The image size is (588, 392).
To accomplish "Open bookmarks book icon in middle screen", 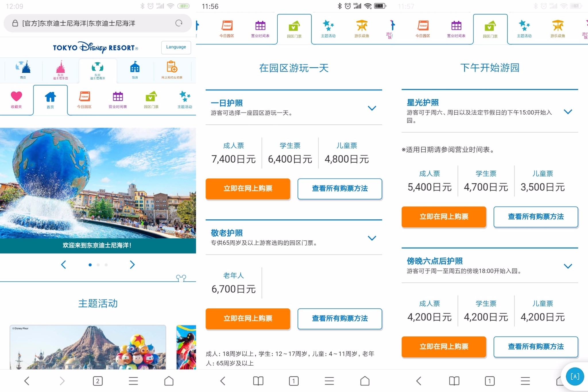I will pyautogui.click(x=258, y=381).
